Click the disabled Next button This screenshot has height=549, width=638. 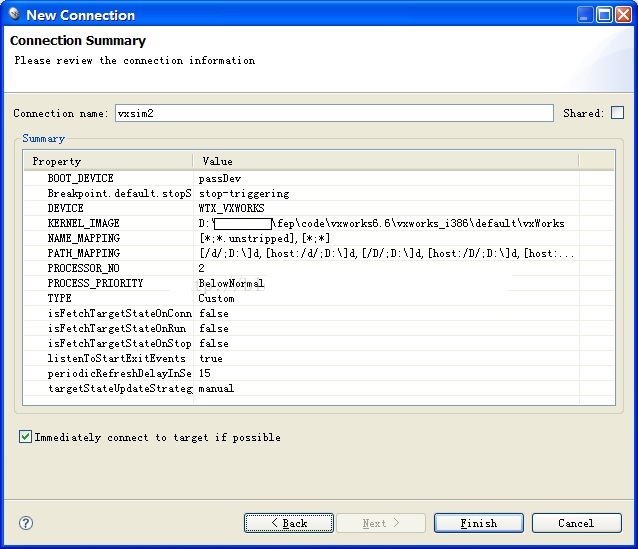[x=381, y=523]
